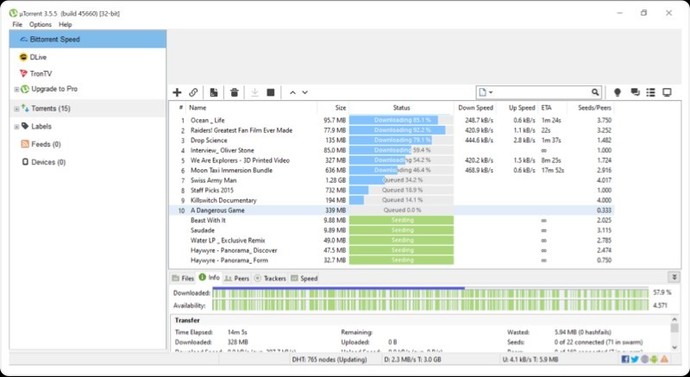The height and width of the screenshot is (377, 690).
Task: Move torrent down the queue
Action: point(305,93)
